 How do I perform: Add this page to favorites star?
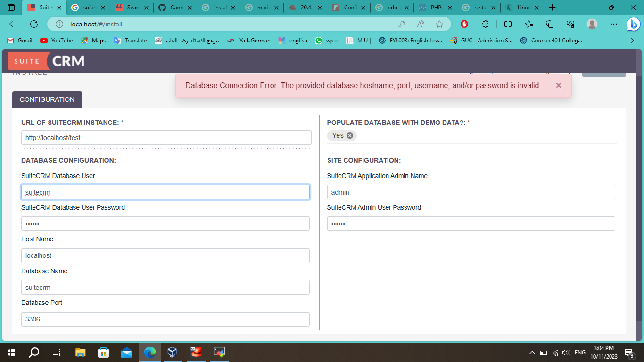click(x=439, y=24)
